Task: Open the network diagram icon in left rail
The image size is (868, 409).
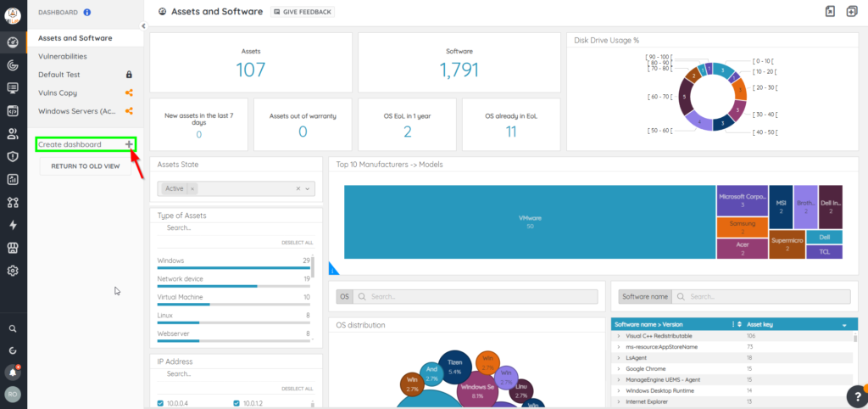Action: [14, 202]
